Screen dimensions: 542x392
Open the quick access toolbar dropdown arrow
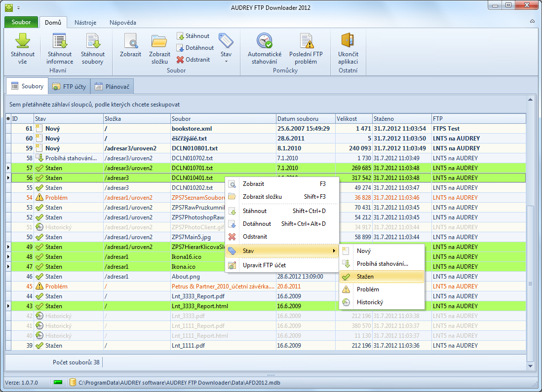[x=19, y=8]
